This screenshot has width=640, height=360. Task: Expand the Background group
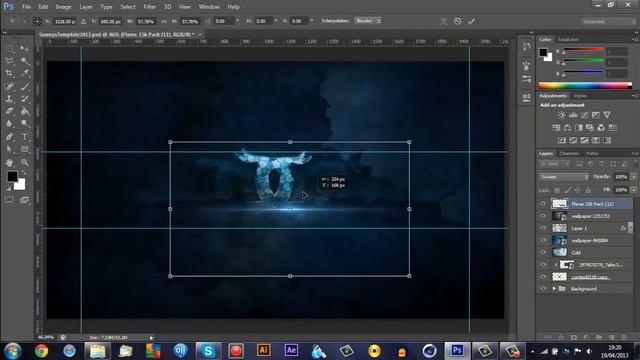554,289
